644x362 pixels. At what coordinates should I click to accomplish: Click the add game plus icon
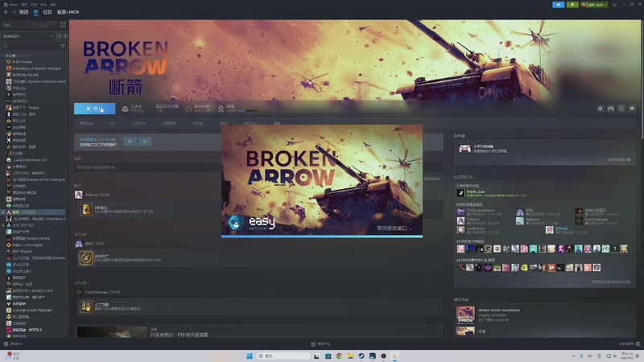coord(6,344)
